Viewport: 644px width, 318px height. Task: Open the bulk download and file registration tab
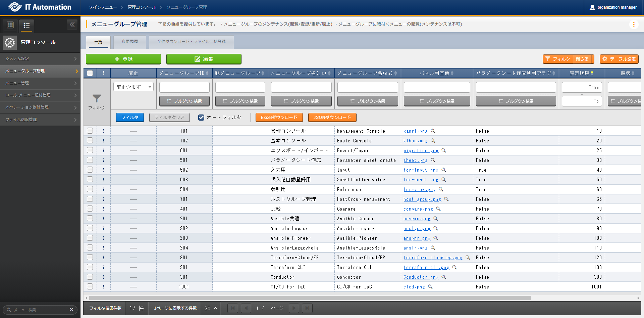tap(191, 42)
